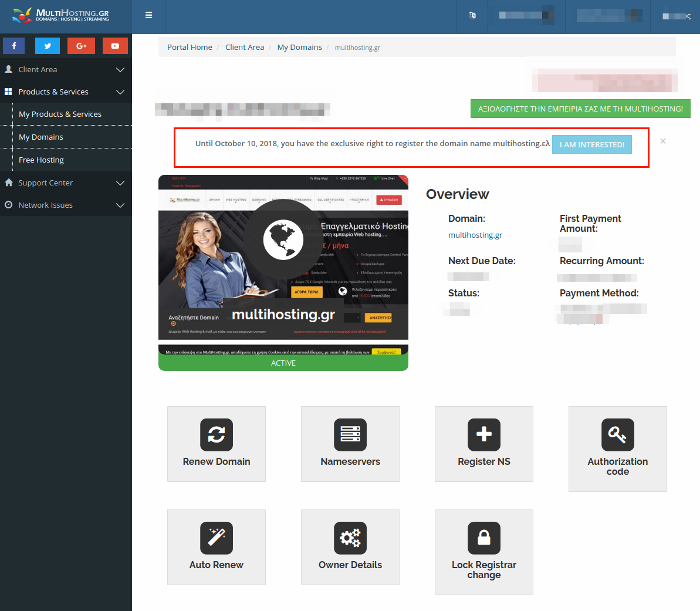Screen dimensions: 700x611
Task: Click the Auto Renew magic wand icon
Action: point(217,538)
